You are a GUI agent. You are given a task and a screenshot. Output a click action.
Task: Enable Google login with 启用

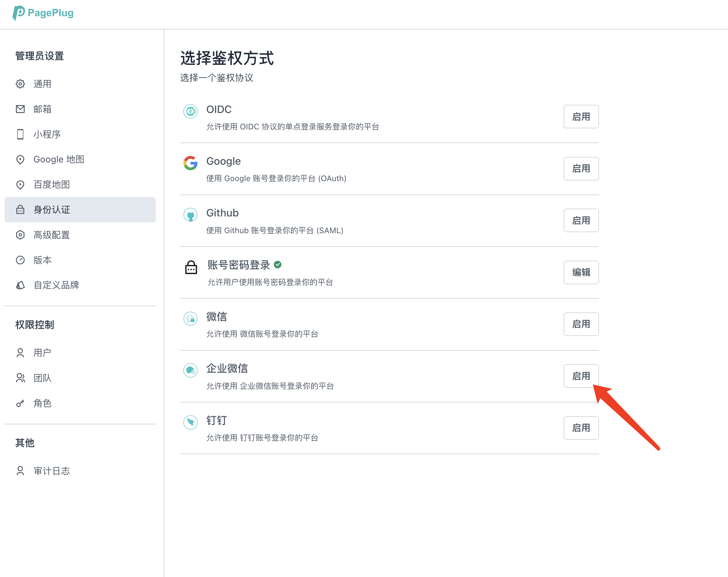tap(581, 169)
